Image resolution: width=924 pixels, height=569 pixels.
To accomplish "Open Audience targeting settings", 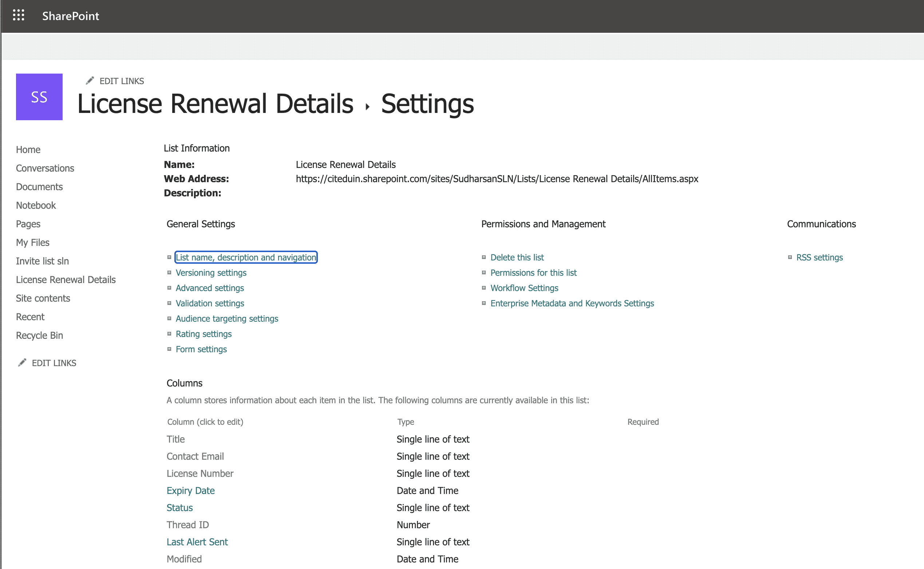I will (x=227, y=319).
